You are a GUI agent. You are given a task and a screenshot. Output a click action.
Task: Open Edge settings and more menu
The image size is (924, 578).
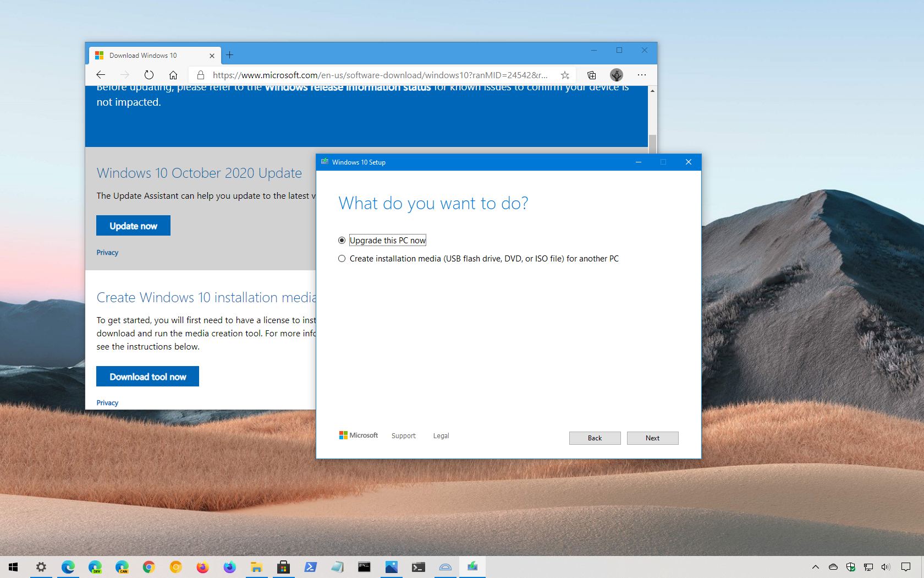[642, 75]
